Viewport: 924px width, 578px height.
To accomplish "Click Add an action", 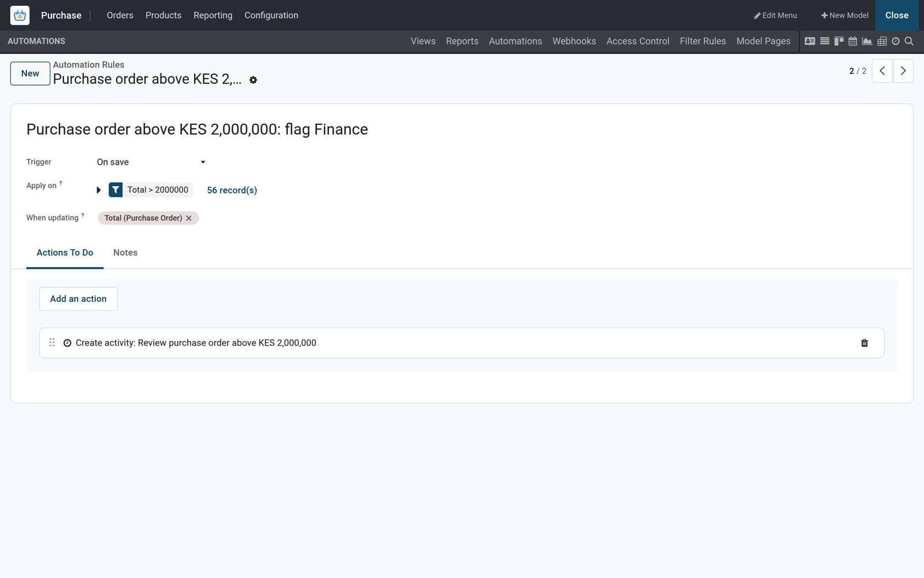I will [x=79, y=299].
